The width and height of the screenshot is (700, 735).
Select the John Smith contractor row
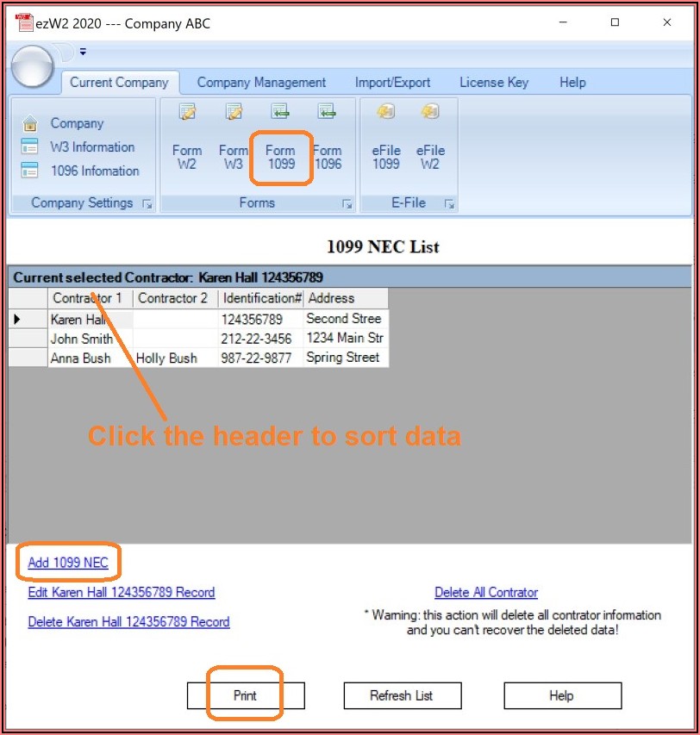pos(82,339)
